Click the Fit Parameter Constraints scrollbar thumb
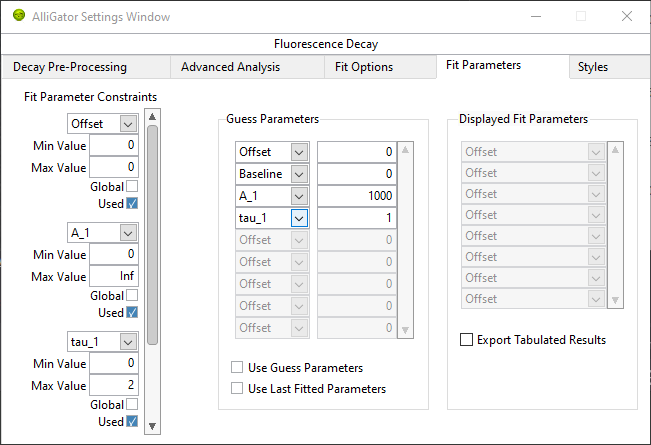 tap(152, 235)
